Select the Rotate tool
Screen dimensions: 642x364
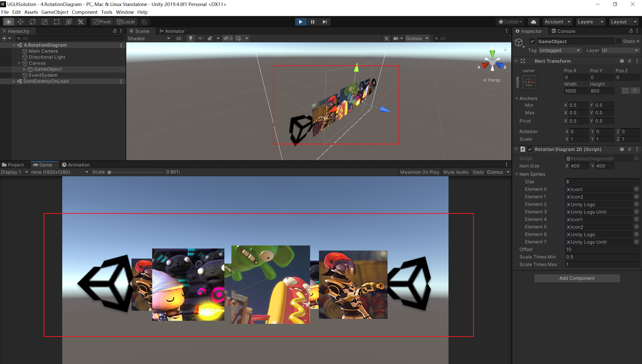tap(33, 22)
